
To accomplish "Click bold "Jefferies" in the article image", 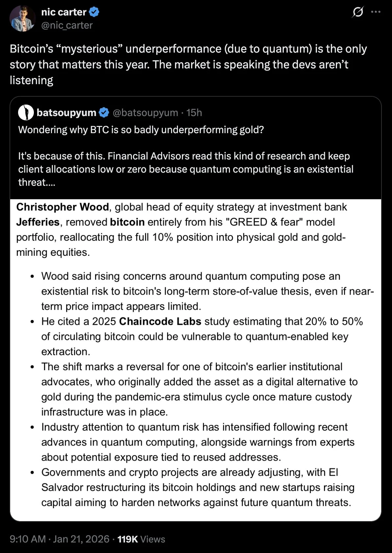I will click(x=38, y=222).
